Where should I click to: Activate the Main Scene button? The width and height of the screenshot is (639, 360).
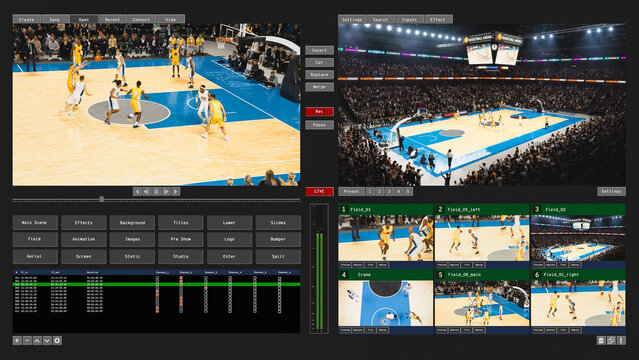tap(35, 223)
